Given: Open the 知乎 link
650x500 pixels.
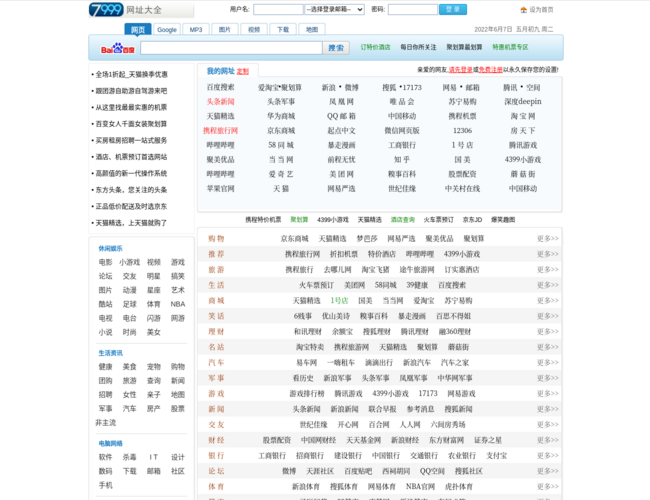Looking at the screenshot, I should [x=402, y=160].
